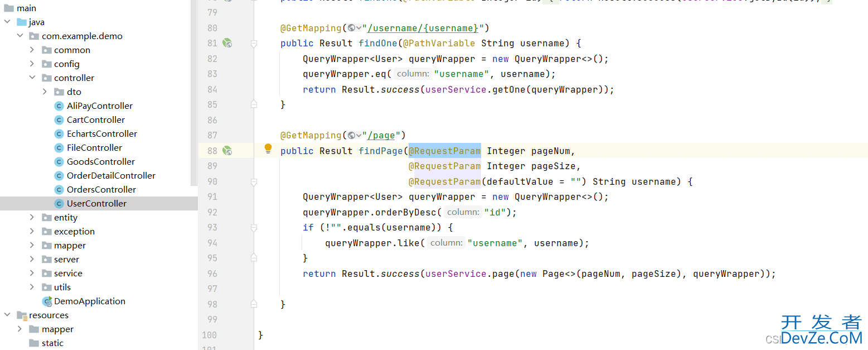Click the class icon beside CartController
The width and height of the screenshot is (868, 350).
(x=59, y=119)
